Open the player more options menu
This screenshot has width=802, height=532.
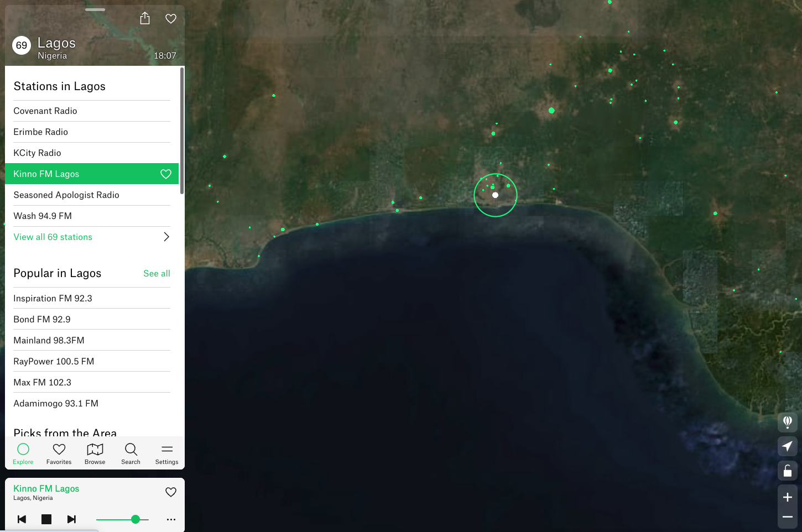click(171, 519)
